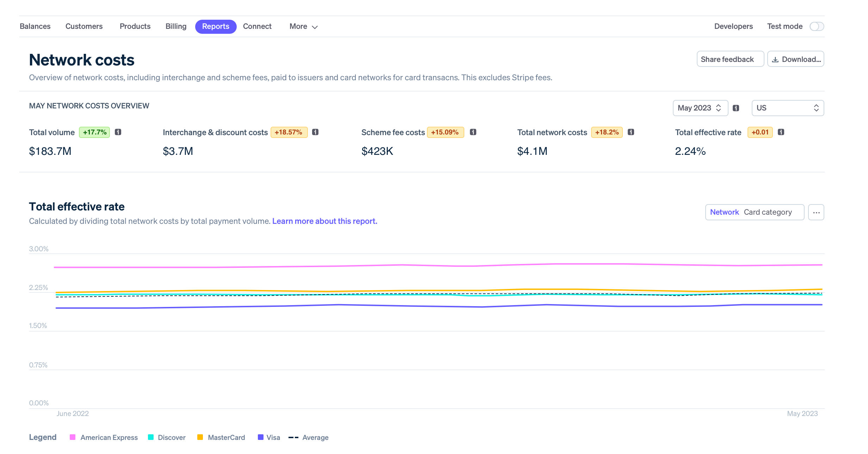Switch to the Billing tab
Screen dimensions: 868x454
tap(176, 26)
